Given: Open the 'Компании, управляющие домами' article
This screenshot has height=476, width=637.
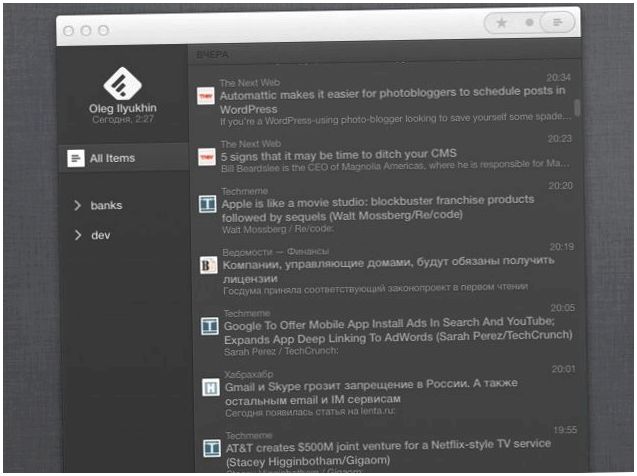Looking at the screenshot, I should pos(388,270).
